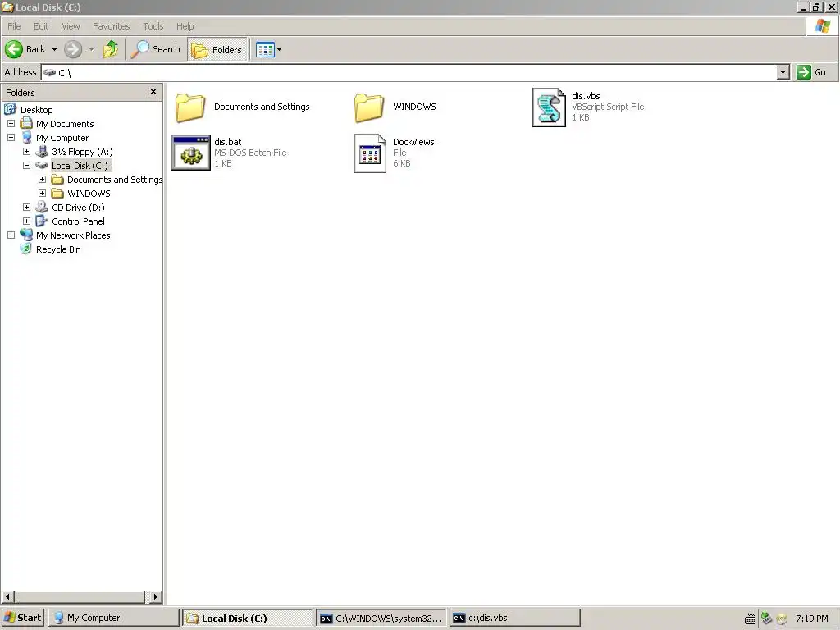This screenshot has height=630, width=840.
Task: Open the Edit menu
Action: click(41, 26)
